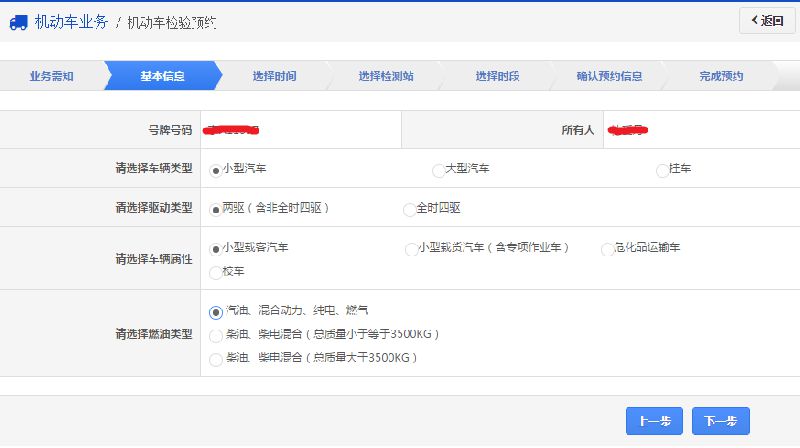Open the 选择检测站 step
This screenshot has width=800, height=448.
click(x=386, y=76)
